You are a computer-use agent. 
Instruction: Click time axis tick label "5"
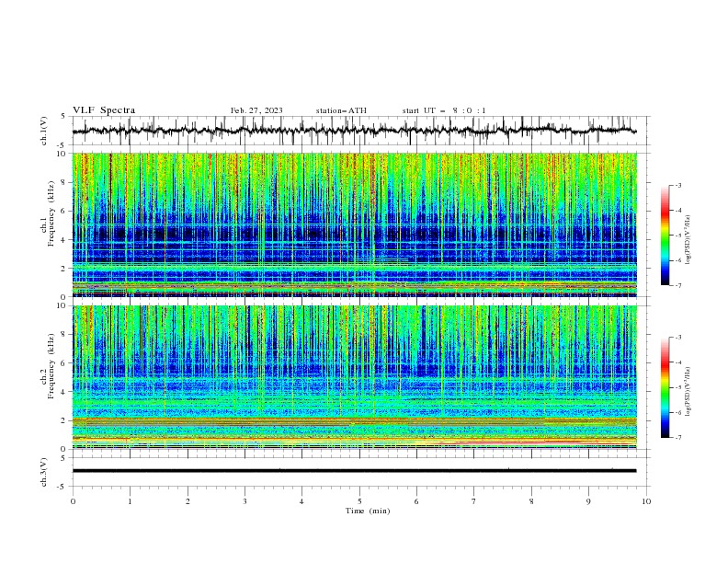pyautogui.click(x=359, y=501)
